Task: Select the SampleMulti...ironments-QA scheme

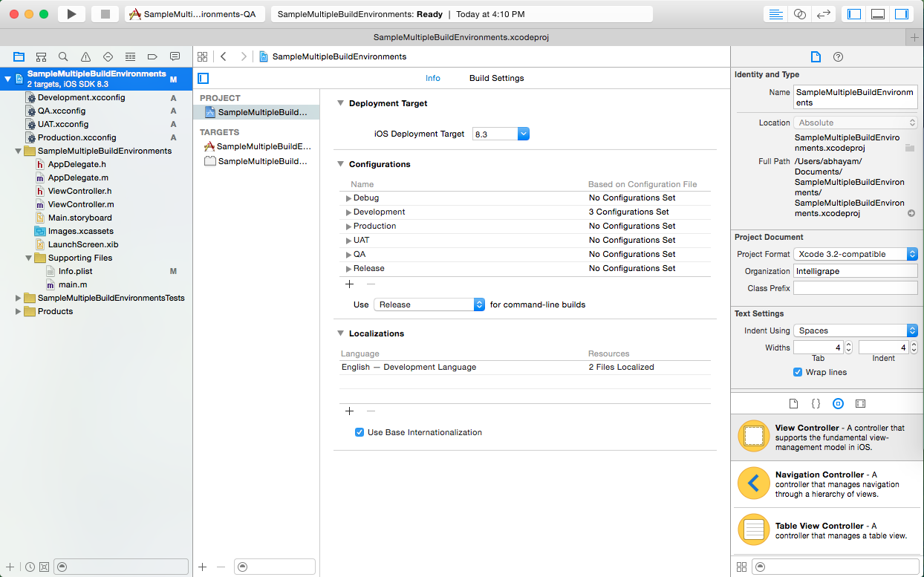Action: [x=195, y=14]
